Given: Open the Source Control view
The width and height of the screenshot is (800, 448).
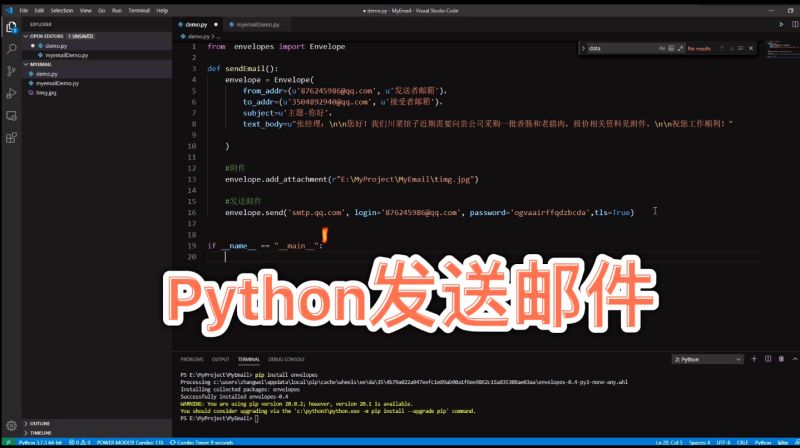Looking at the screenshot, I should pos(11,71).
